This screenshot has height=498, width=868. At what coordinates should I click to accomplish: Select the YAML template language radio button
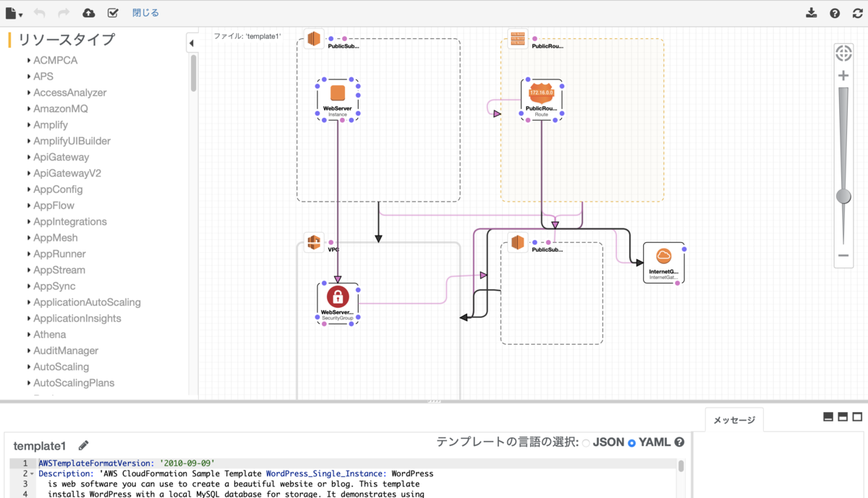(631, 442)
